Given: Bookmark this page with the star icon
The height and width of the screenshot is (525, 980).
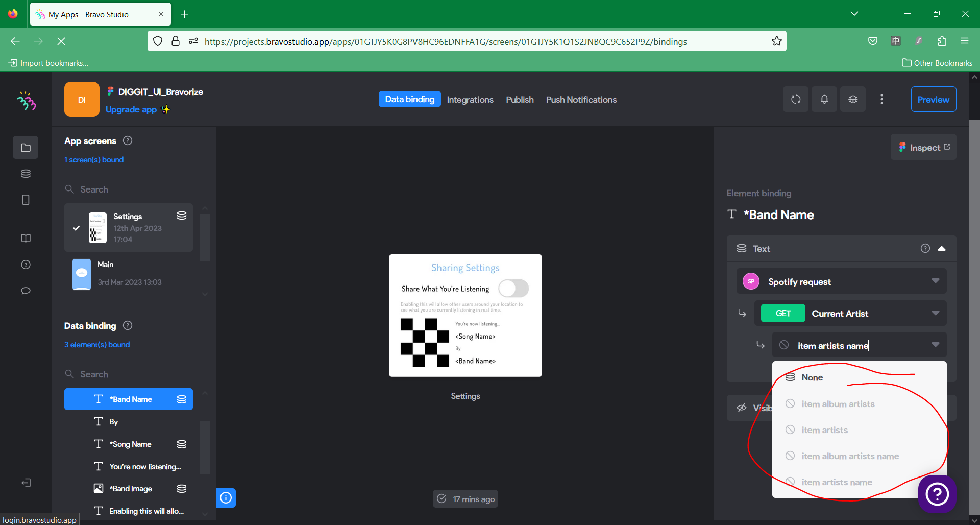Looking at the screenshot, I should [776, 41].
